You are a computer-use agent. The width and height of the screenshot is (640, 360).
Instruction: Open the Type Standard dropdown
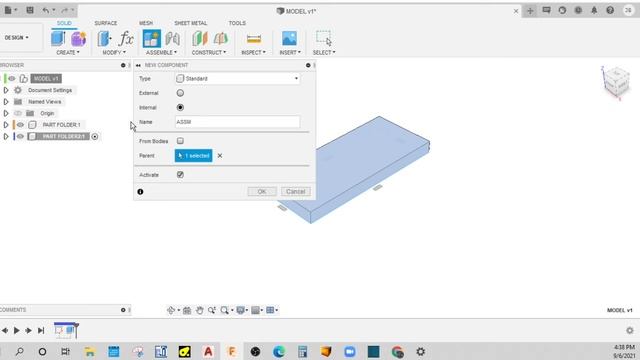click(238, 78)
